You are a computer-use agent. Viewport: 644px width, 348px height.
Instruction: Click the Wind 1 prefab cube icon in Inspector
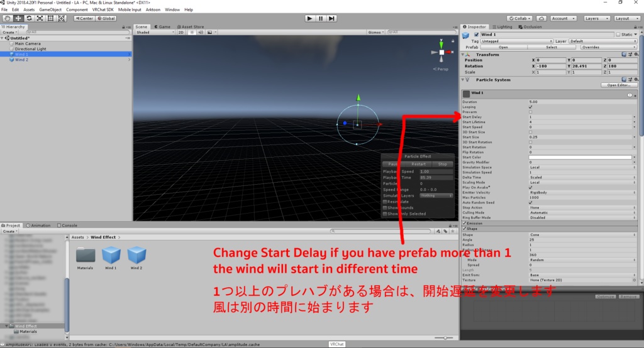(x=465, y=36)
